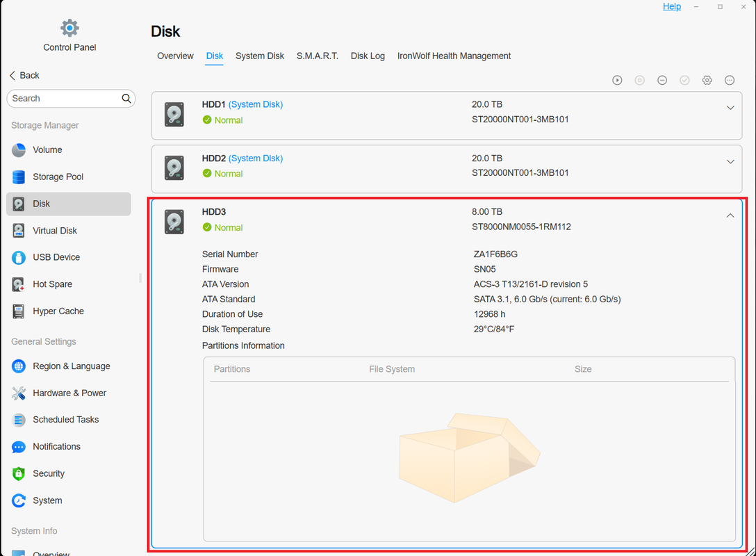This screenshot has width=756, height=556.
Task: Open Region & Language settings
Action: [69, 366]
